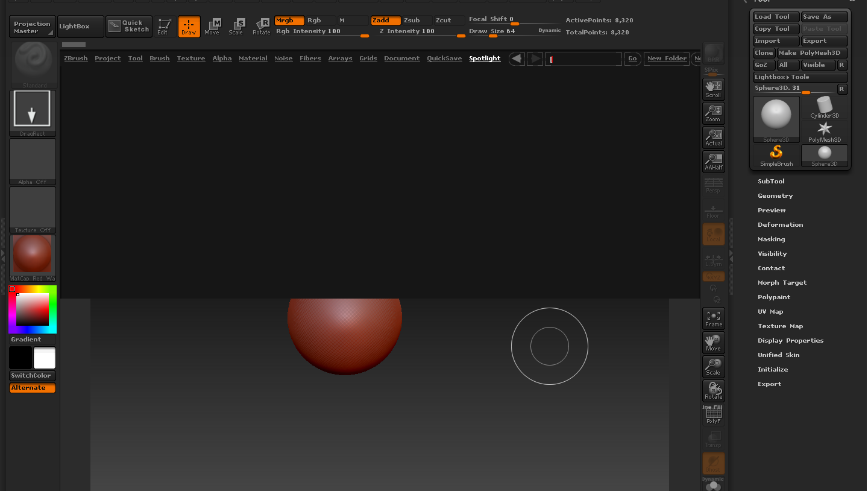Click the Frame icon
The width and height of the screenshot is (868, 491).
[x=714, y=318]
